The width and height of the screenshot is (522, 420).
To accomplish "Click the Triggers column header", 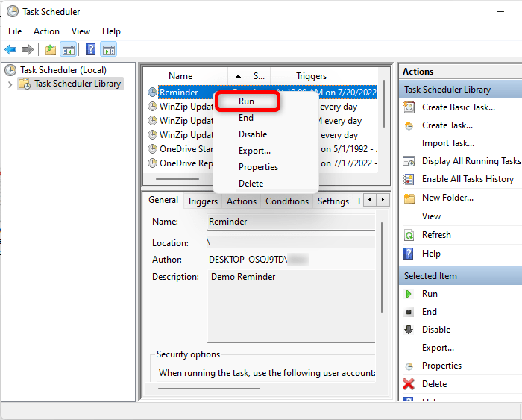I will point(311,76).
